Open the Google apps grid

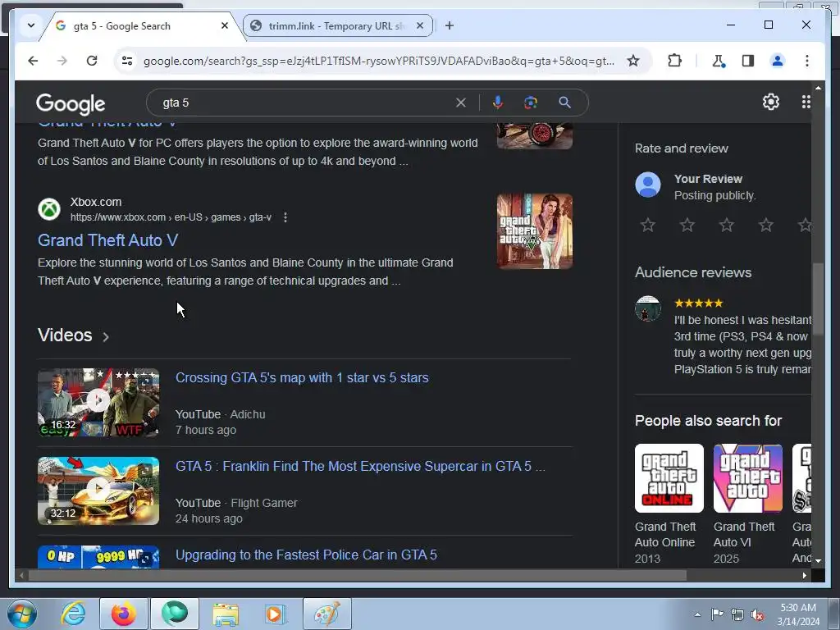pyautogui.click(x=806, y=102)
